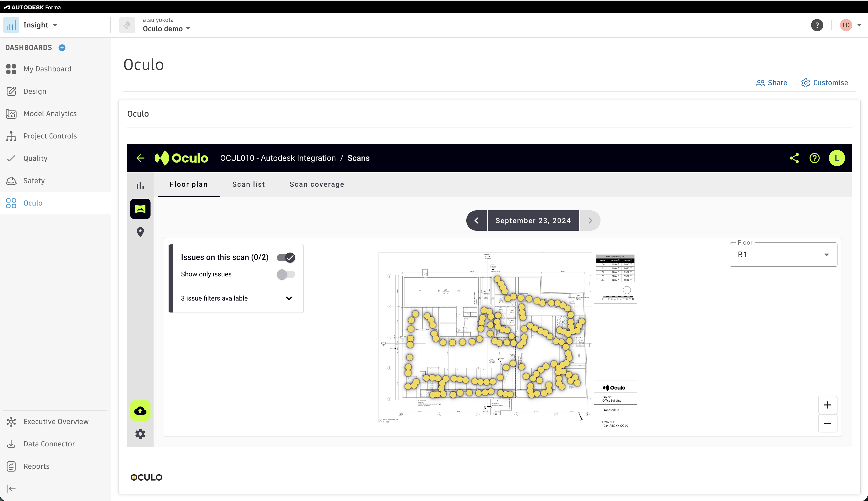Click the Customise link
Viewport: 868px width, 501px height.
(x=825, y=83)
